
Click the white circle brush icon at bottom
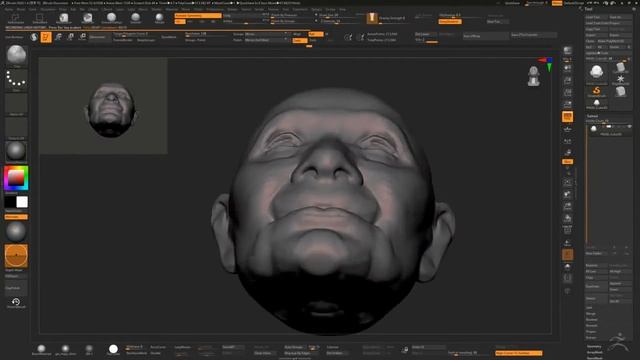[x=113, y=349]
